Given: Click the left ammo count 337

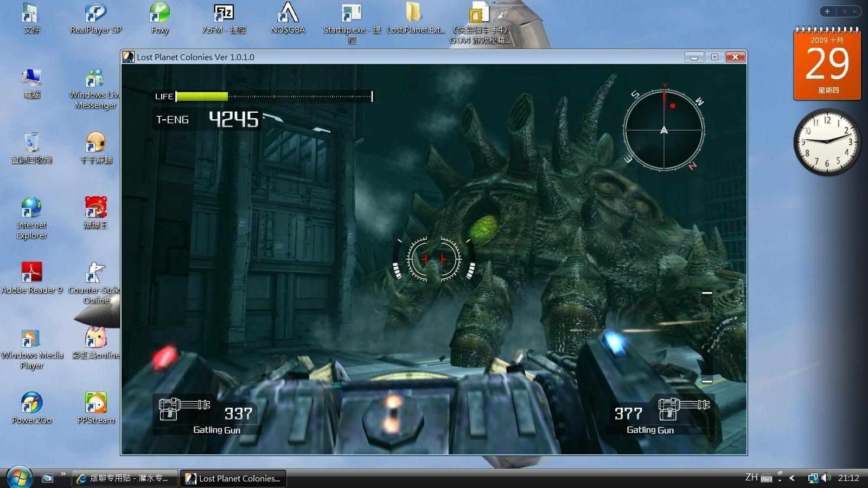Looking at the screenshot, I should [x=238, y=414].
